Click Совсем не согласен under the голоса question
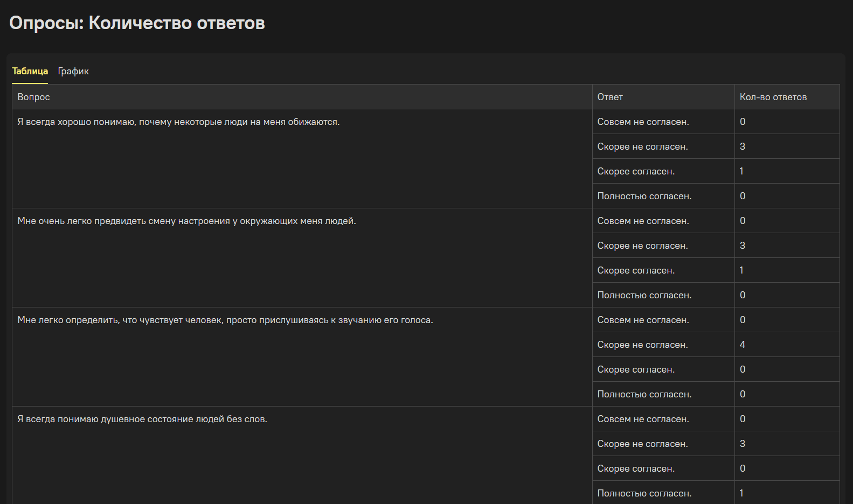This screenshot has height=504, width=853. click(643, 320)
